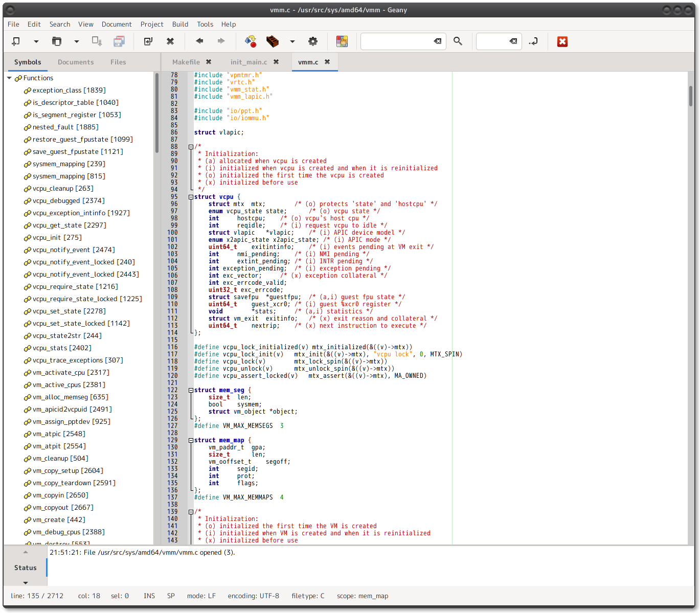Fold the struct mem_seg block at line 122
Screen dimensions: 700x613
pyautogui.click(x=191, y=390)
